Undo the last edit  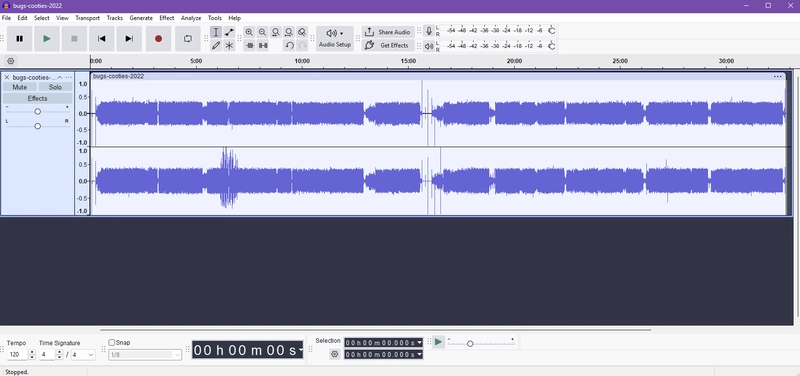tap(289, 45)
